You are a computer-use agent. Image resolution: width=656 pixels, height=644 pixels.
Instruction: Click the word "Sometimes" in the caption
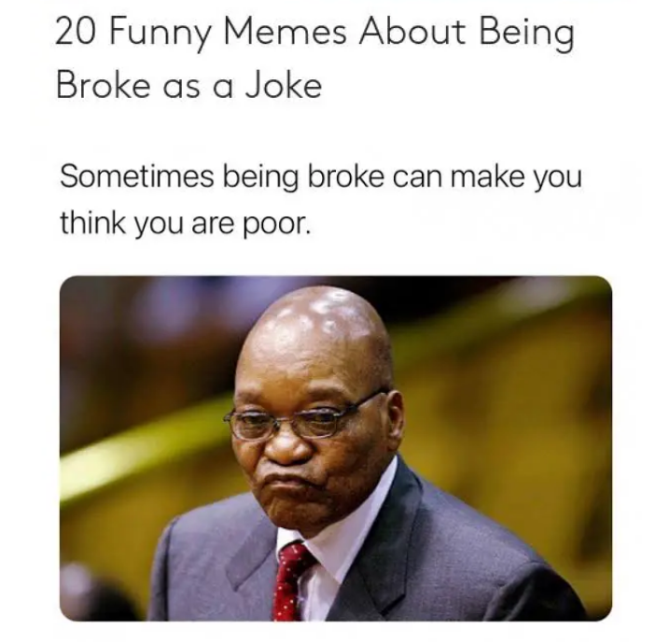pyautogui.click(x=137, y=175)
